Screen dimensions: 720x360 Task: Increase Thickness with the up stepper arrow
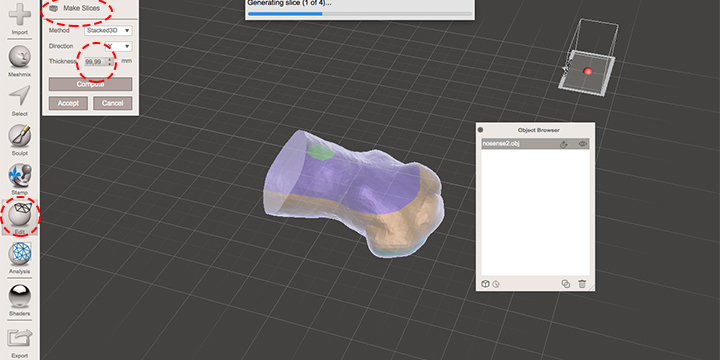[x=110, y=59]
